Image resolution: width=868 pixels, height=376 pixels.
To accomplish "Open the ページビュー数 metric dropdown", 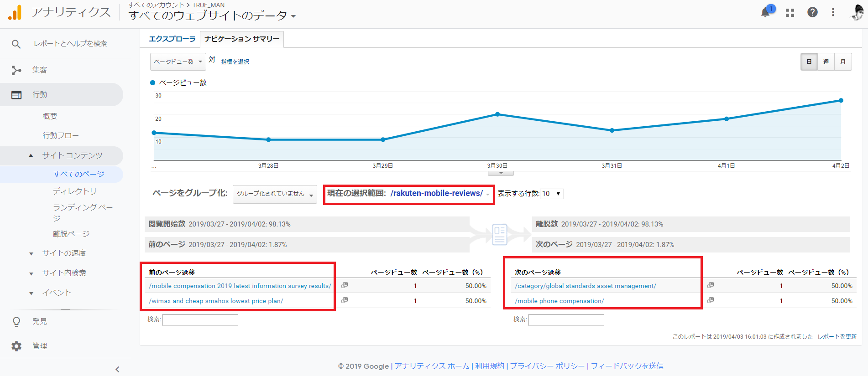I will [178, 62].
